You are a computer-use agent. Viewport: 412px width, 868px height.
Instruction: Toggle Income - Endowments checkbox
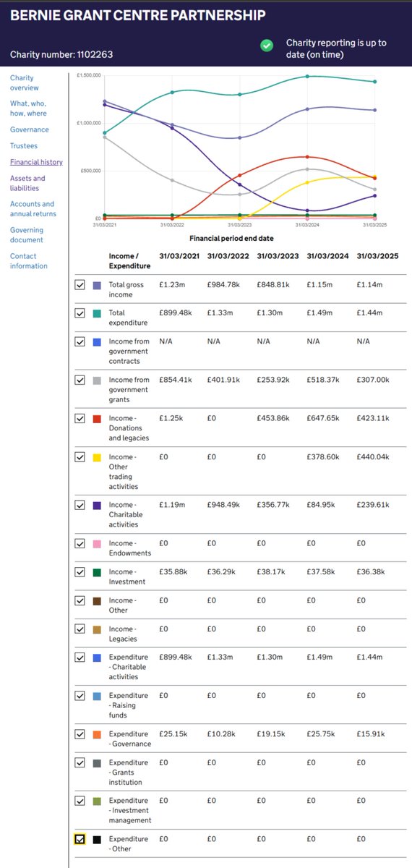click(80, 543)
